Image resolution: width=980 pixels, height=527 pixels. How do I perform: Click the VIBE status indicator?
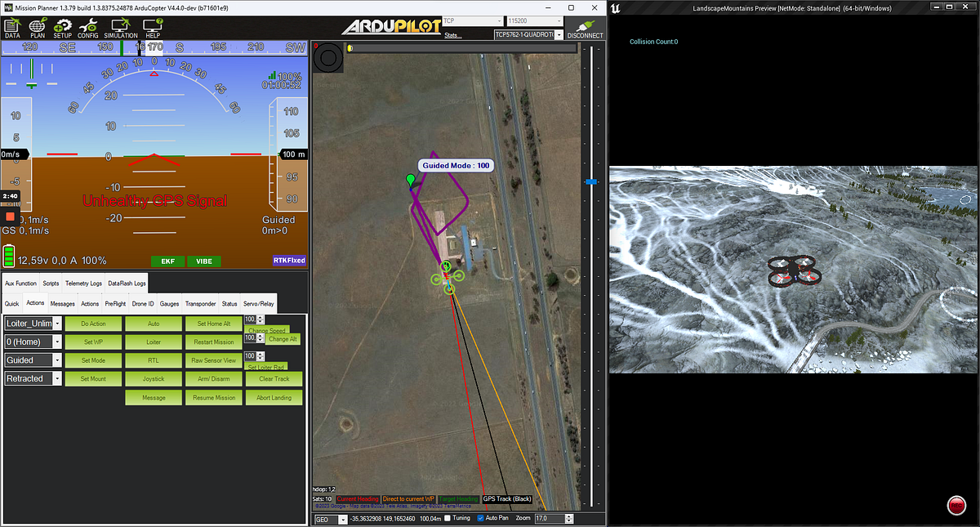coord(203,261)
